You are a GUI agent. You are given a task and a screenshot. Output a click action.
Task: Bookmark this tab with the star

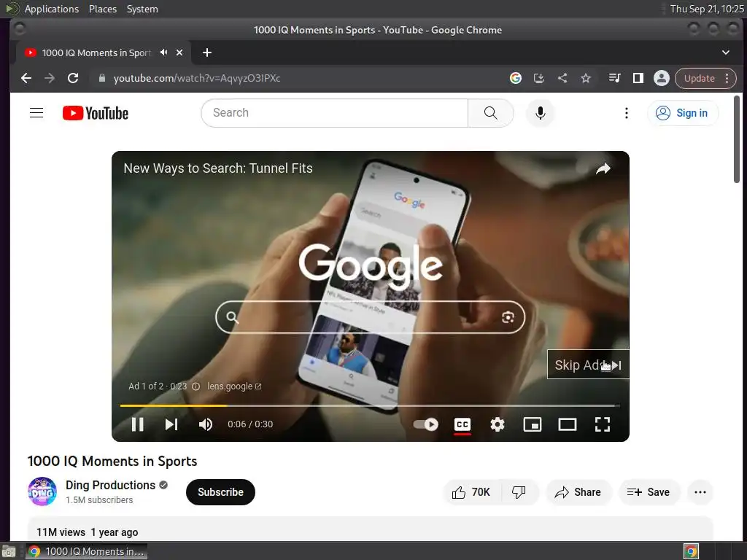coord(586,78)
